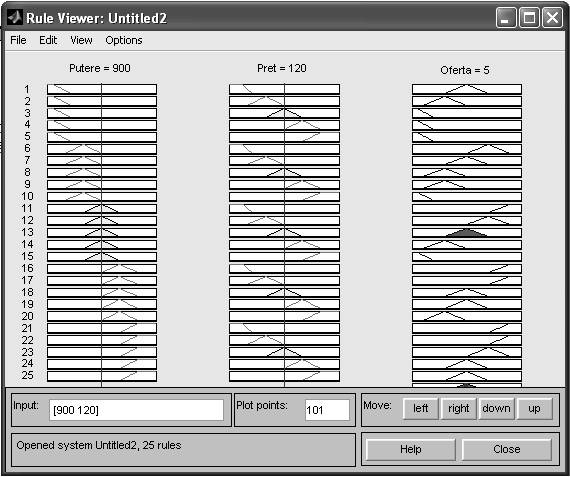Open the View menu
The width and height of the screenshot is (570, 477).
(81, 40)
